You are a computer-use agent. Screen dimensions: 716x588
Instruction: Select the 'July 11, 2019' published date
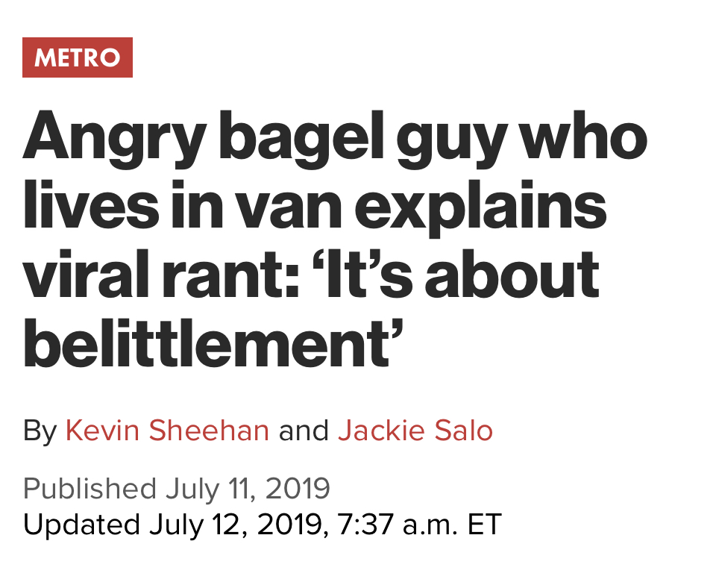248,489
